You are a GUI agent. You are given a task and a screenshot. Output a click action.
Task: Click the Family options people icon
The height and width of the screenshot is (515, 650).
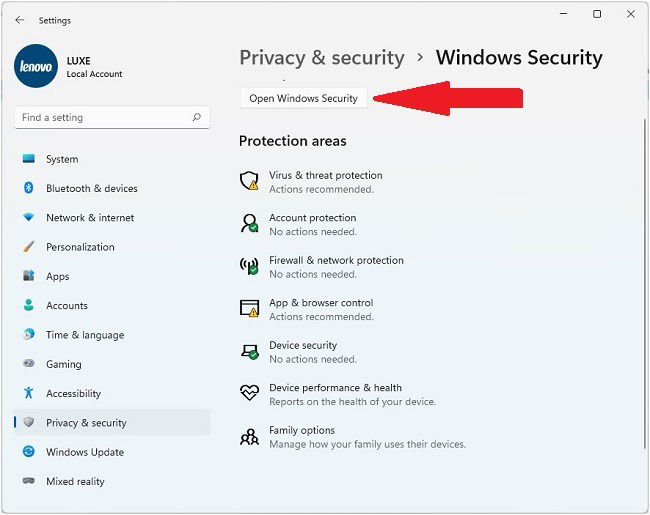249,436
